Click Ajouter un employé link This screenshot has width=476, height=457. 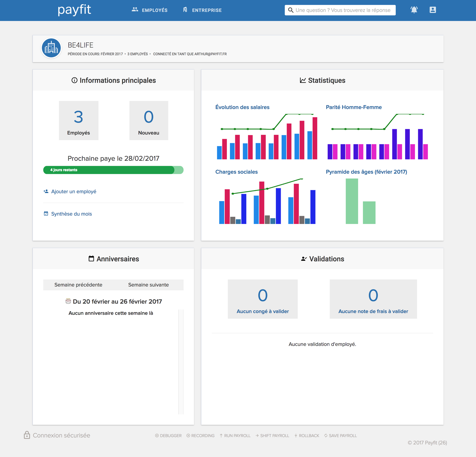point(74,192)
